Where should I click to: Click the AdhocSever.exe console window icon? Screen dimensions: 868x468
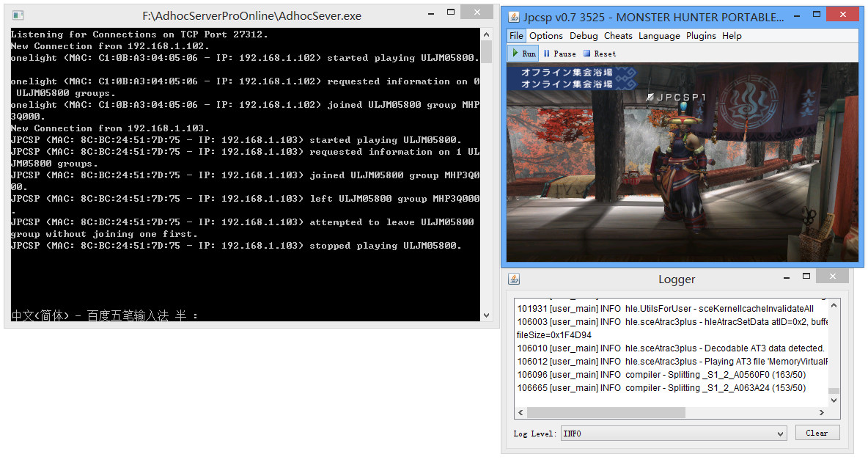18,15
